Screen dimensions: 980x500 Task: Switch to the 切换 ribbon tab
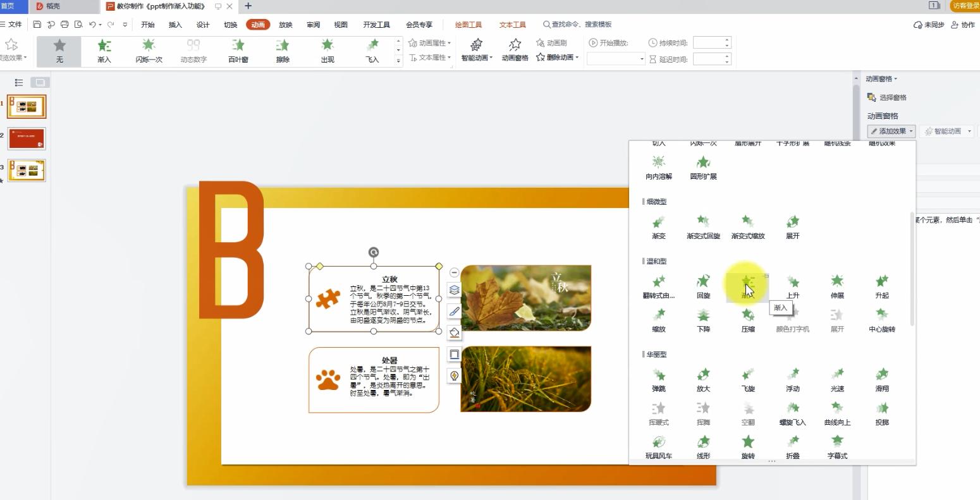click(230, 25)
